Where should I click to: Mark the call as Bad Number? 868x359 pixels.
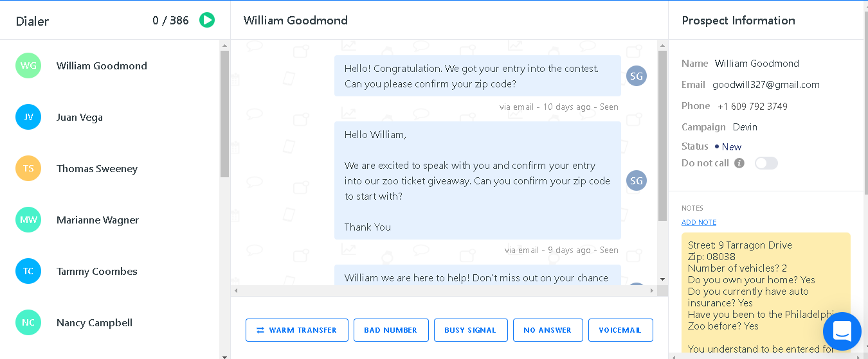[x=391, y=330]
